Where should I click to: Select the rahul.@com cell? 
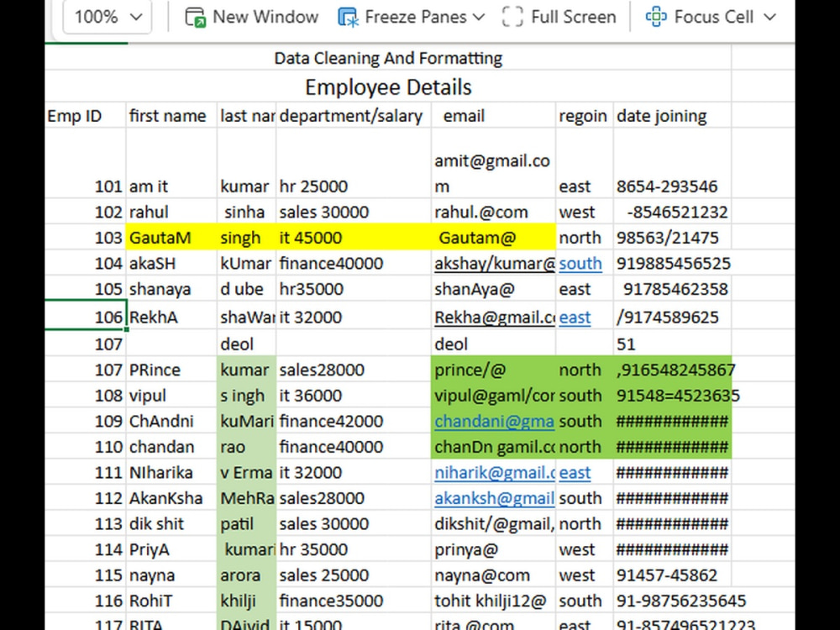pos(493,212)
